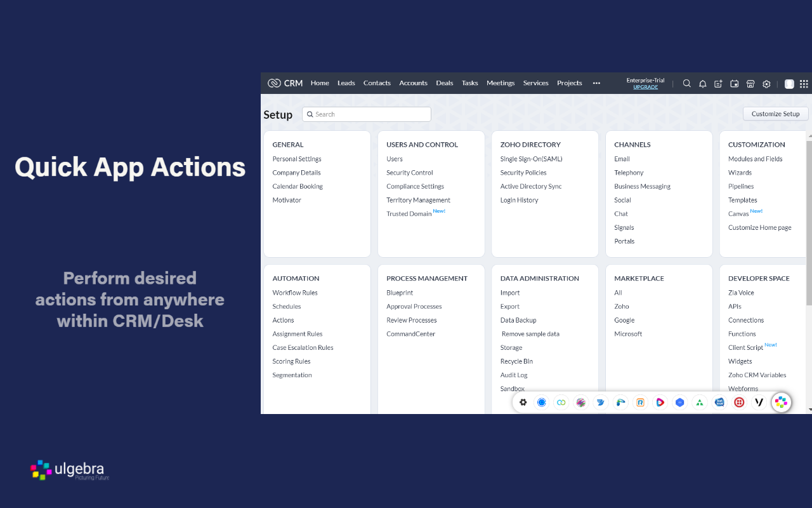812x508 pixels.
Task: Open Workflow Rules under Automation
Action: [x=295, y=292]
